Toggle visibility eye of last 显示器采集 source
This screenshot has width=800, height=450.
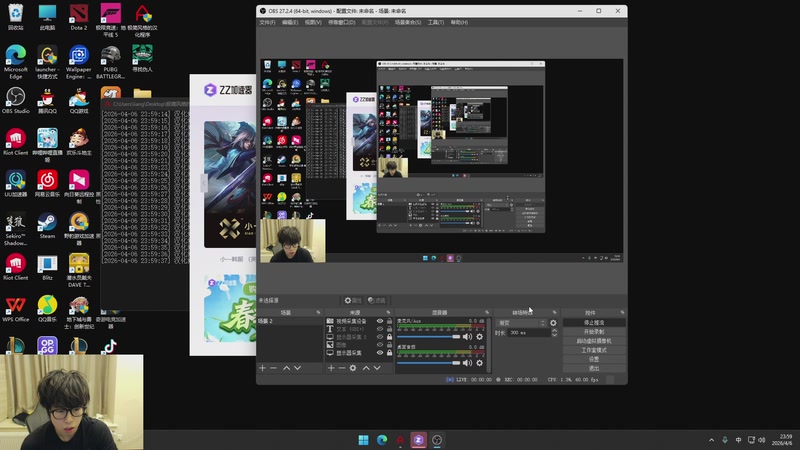point(380,353)
